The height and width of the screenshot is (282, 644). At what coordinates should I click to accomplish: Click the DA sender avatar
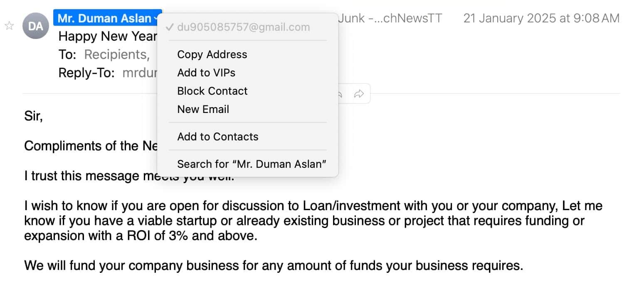[x=36, y=26]
